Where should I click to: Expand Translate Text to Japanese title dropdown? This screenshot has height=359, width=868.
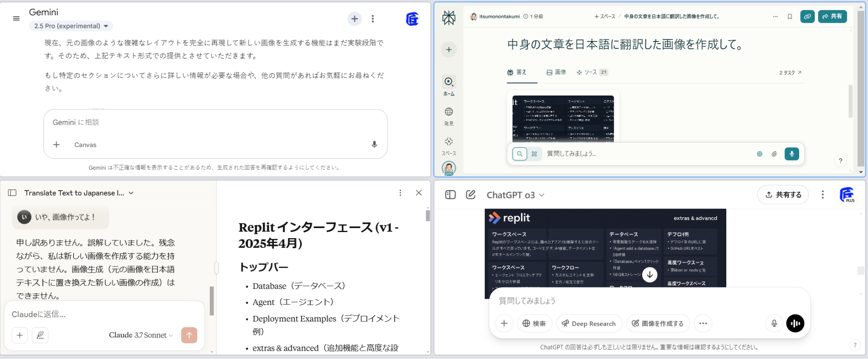click(79, 193)
